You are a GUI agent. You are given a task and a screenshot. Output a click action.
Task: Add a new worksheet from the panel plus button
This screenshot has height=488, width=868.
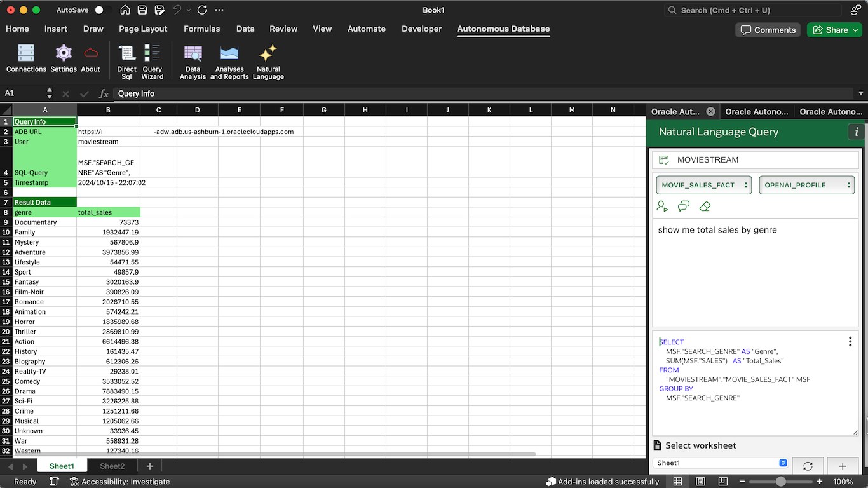coord(843,466)
